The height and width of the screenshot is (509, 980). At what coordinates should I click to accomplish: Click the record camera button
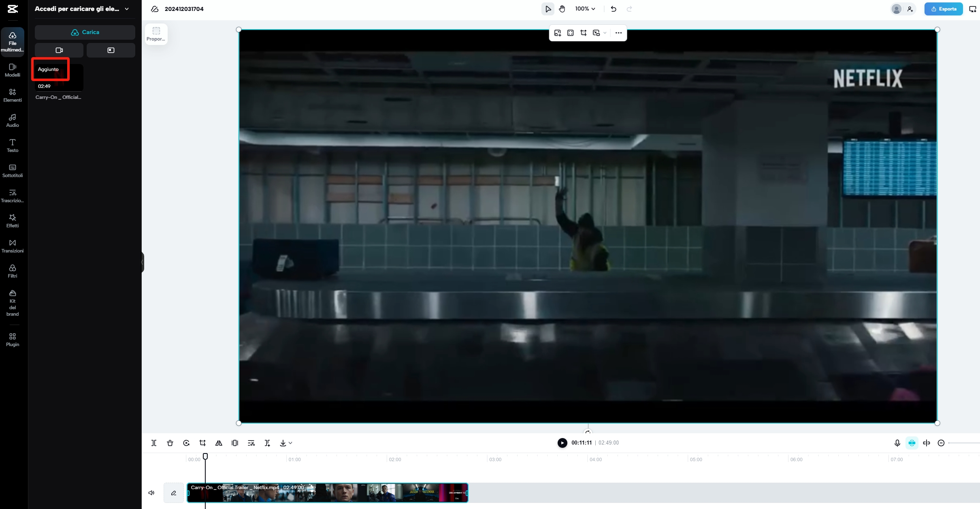pyautogui.click(x=59, y=50)
